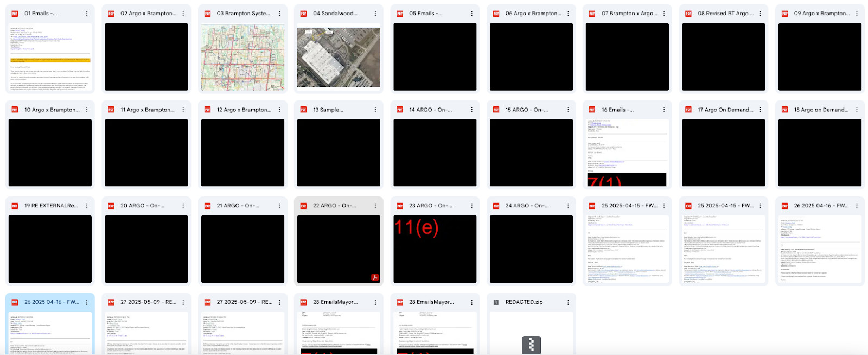Screen dimensions: 868x355
Task: Click the PDF icon for 23 ARGO file
Action: coord(399,206)
